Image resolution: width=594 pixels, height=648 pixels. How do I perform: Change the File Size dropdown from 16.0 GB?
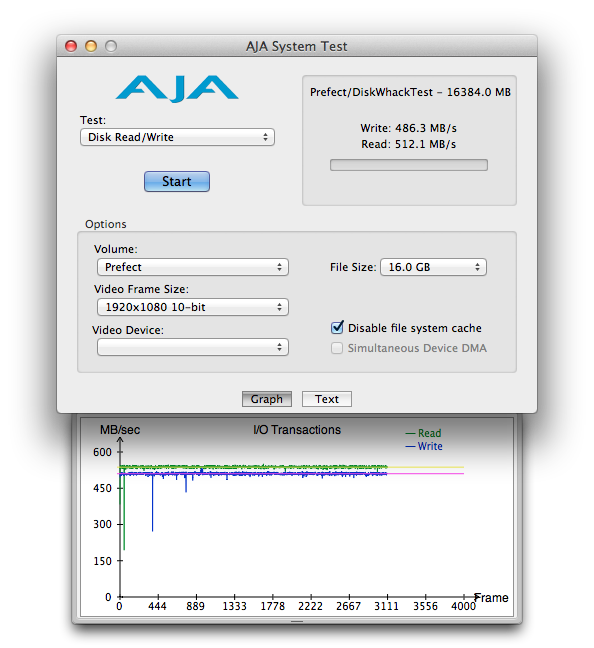pyautogui.click(x=433, y=267)
